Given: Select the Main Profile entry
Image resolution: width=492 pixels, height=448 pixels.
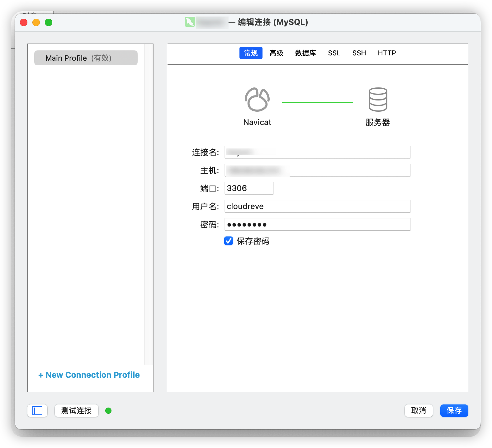Looking at the screenshot, I should point(86,58).
